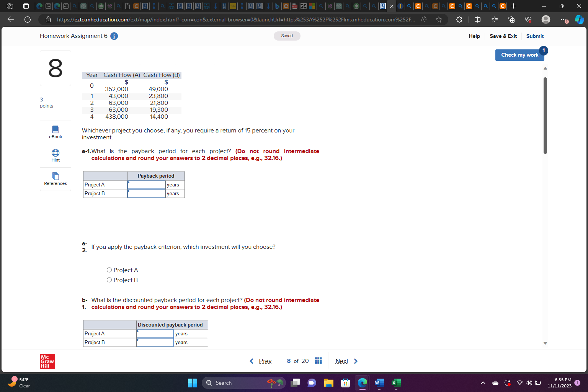Click Check my work button
Screen dimensions: 588x392
(519, 55)
